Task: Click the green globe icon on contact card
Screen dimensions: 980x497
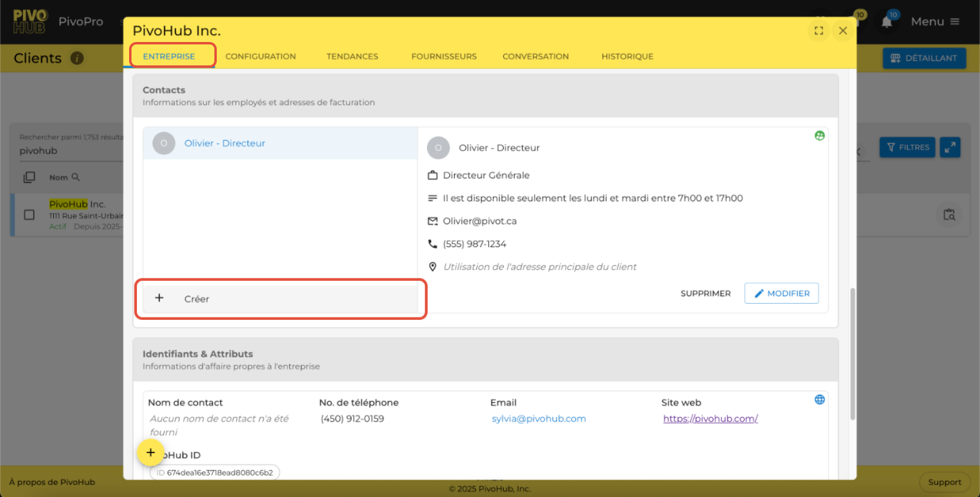Action: [819, 136]
